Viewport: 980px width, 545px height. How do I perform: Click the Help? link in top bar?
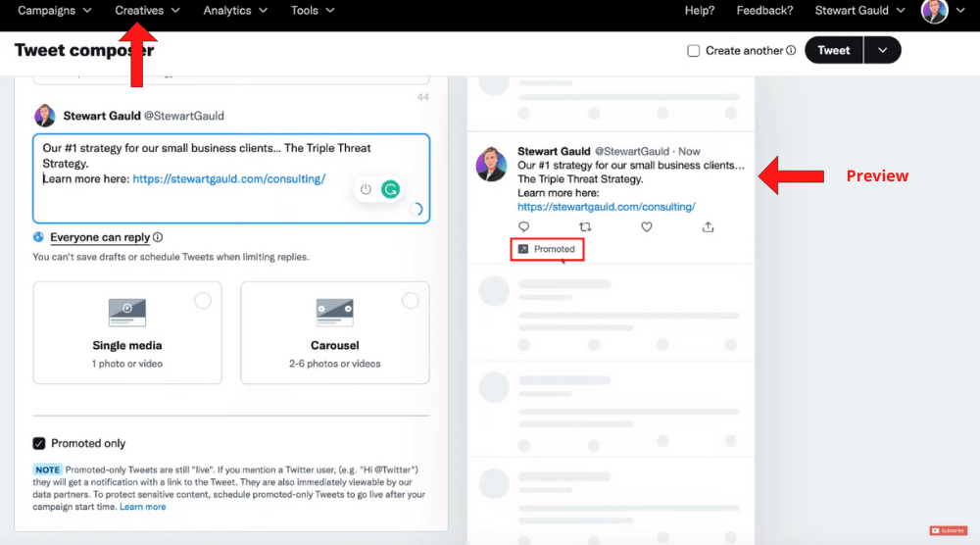point(700,11)
